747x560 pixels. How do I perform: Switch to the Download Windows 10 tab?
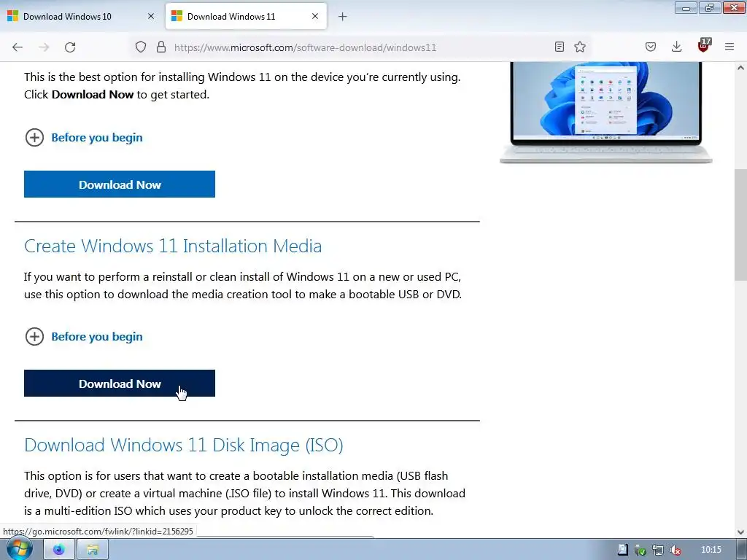(81, 16)
